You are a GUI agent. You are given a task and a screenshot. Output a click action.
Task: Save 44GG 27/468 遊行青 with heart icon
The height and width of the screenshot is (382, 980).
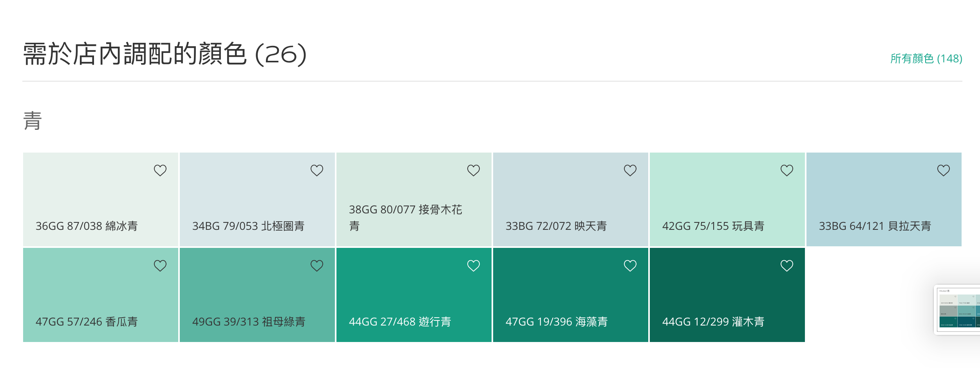pos(473,266)
